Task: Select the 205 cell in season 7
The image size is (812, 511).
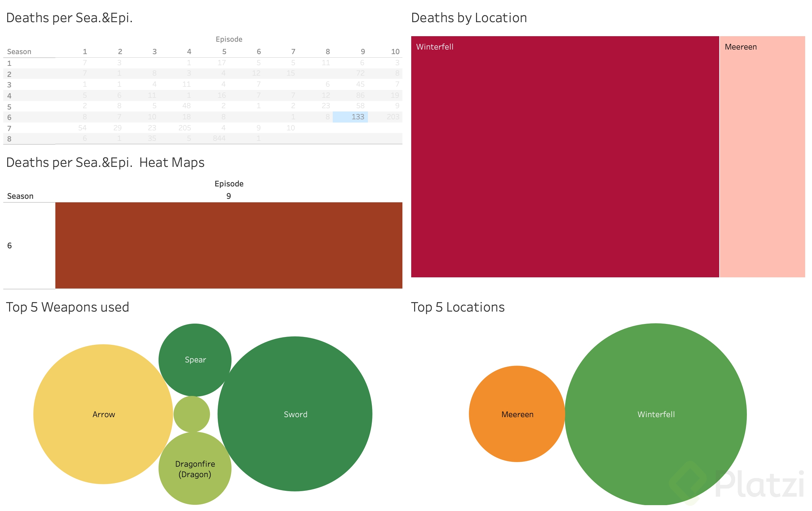Action: (185, 128)
